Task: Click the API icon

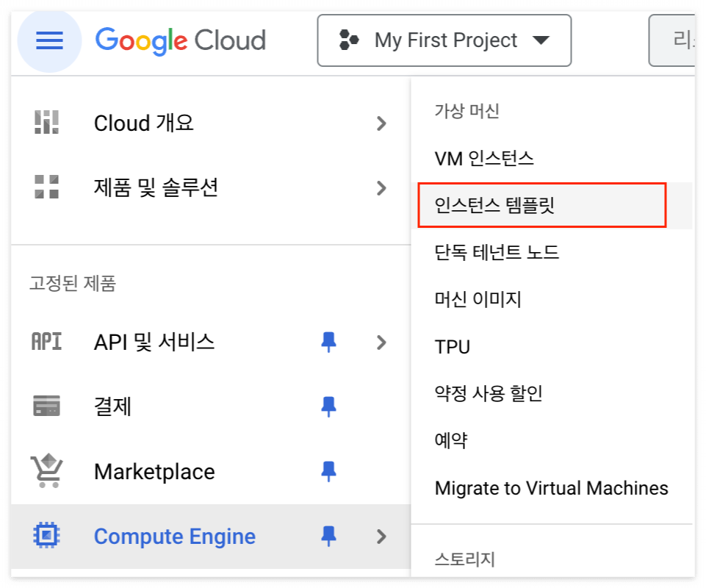Action: tap(46, 342)
